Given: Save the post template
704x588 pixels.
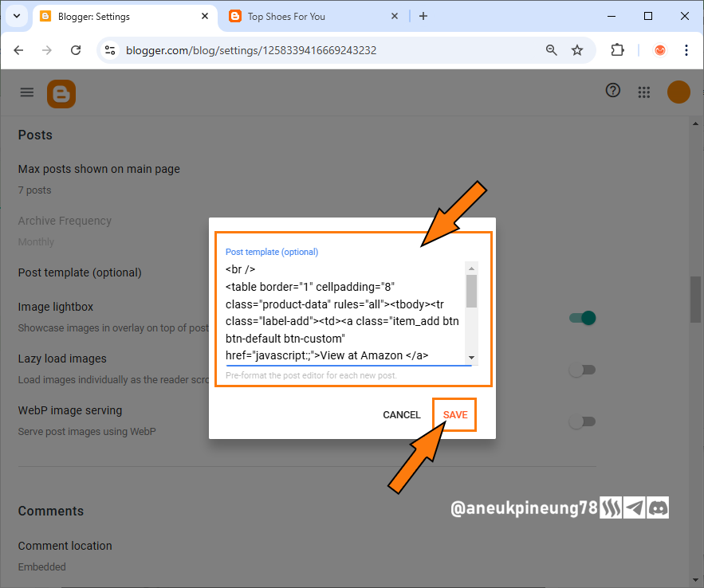Looking at the screenshot, I should (x=454, y=415).
